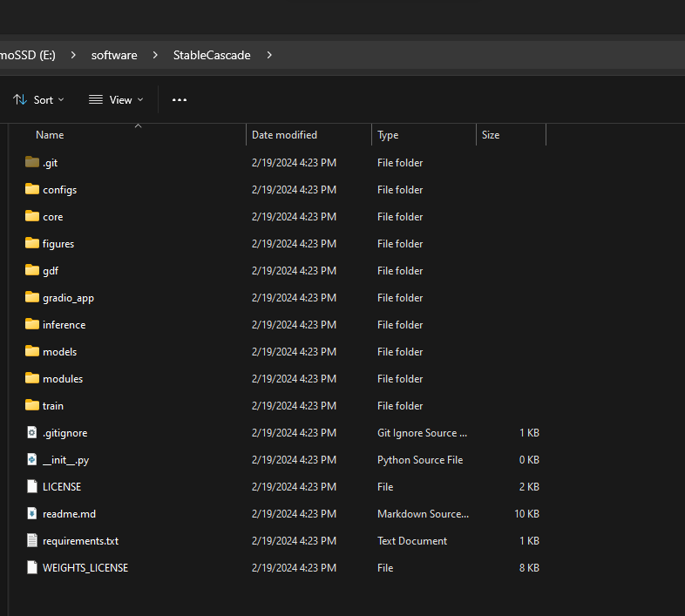Viewport: 685px width, 616px height.
Task: Open the Sort dropdown menu
Action: click(39, 100)
